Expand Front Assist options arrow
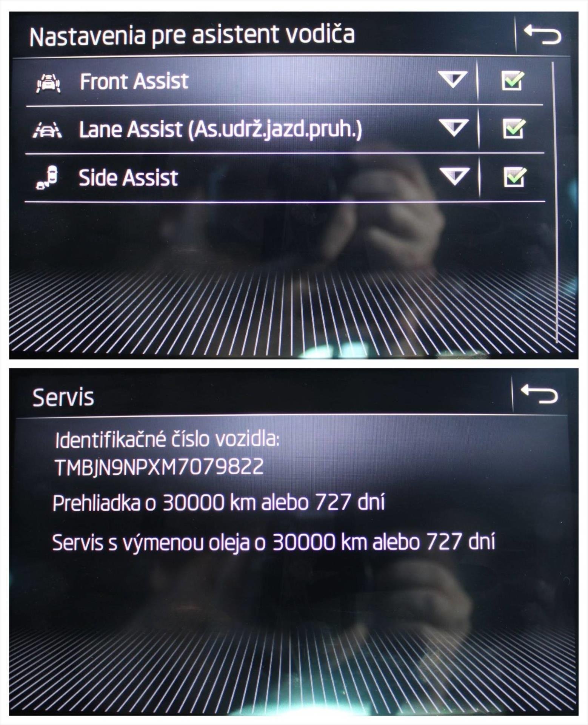 [x=453, y=80]
